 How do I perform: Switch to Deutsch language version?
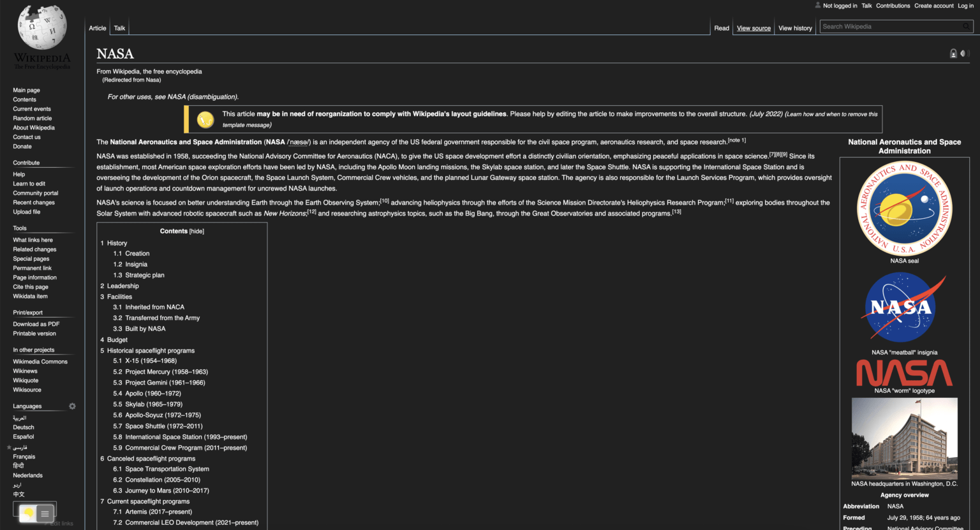click(x=24, y=427)
